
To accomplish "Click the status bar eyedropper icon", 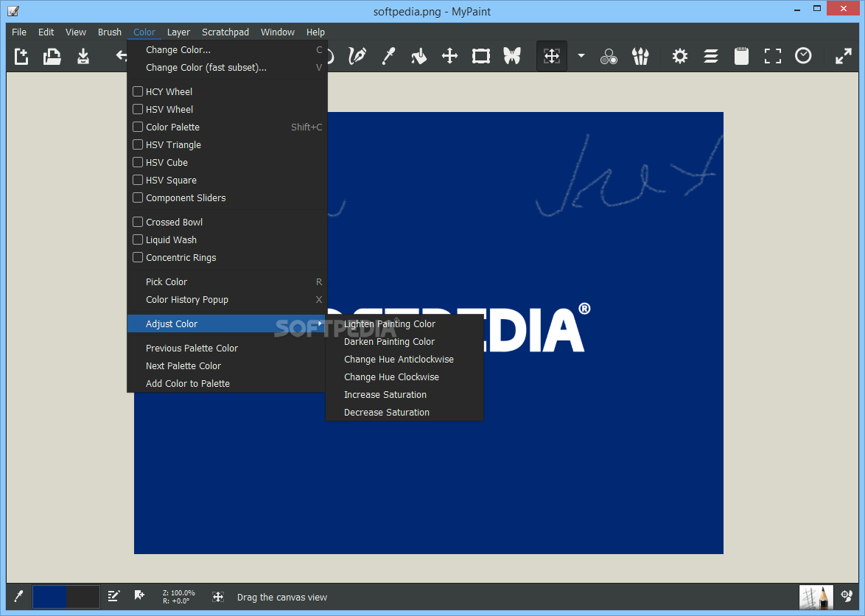I will [18, 597].
